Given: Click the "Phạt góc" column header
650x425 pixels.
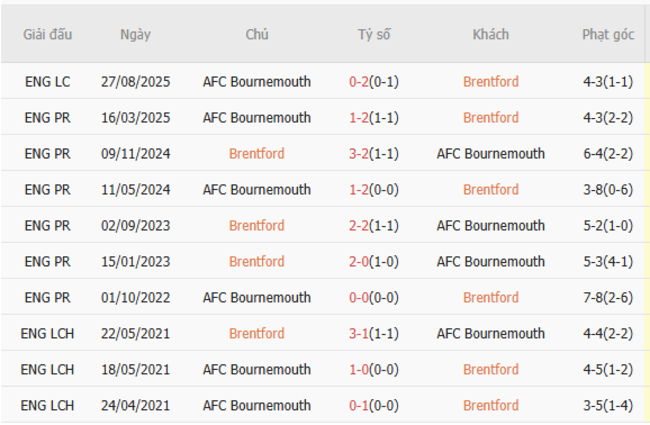Looking at the screenshot, I should [608, 35].
